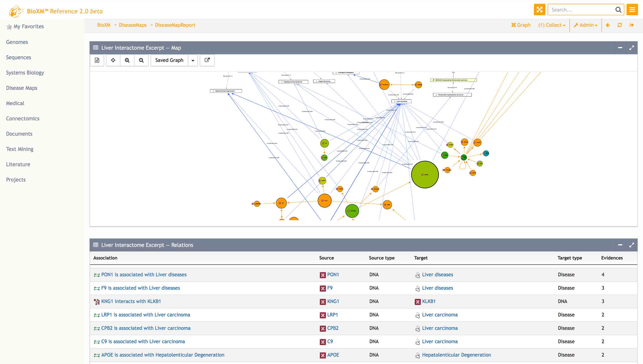Viewport: 643px width, 364px height.
Task: Open the KNG1 interacts with KLKB1 link
Action: point(131,301)
